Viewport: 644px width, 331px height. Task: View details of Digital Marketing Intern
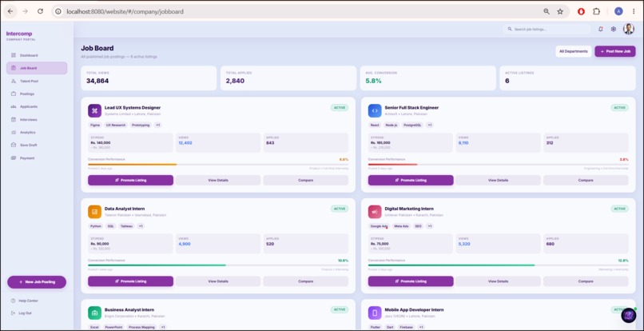pos(499,281)
